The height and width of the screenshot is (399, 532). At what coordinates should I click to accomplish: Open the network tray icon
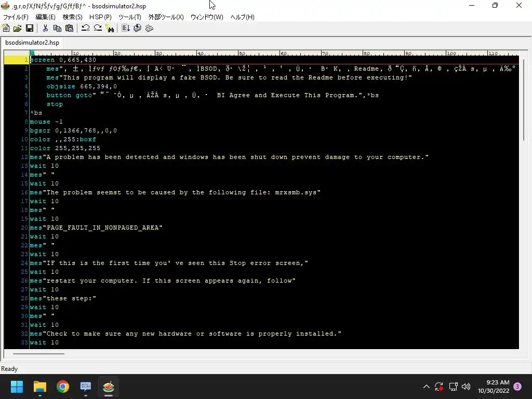[453, 387]
